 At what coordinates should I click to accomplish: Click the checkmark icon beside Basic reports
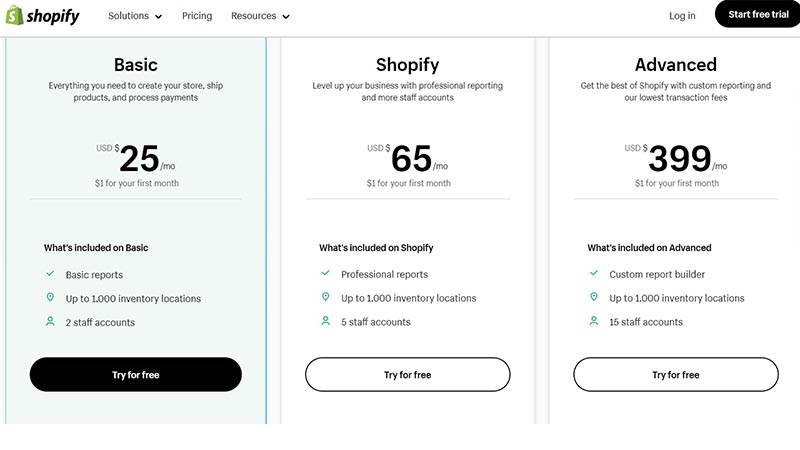pos(50,273)
